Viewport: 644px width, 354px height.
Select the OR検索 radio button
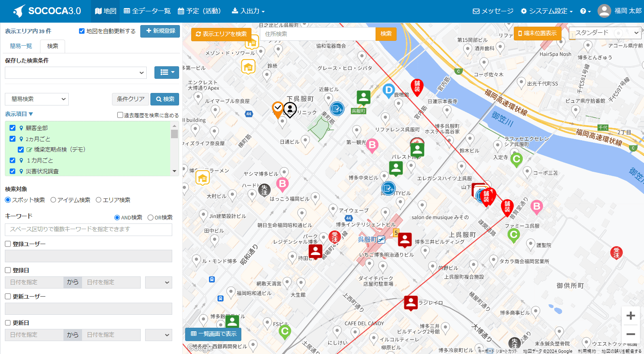[150, 217]
